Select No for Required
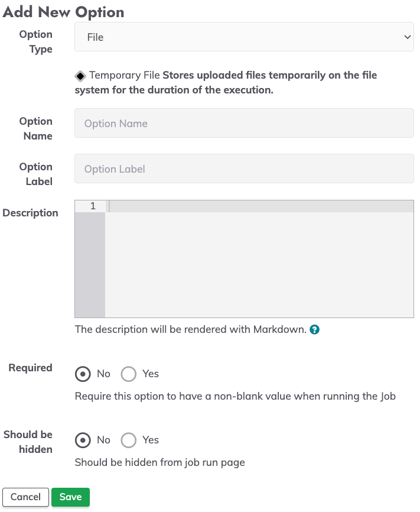The image size is (420, 512). click(83, 374)
